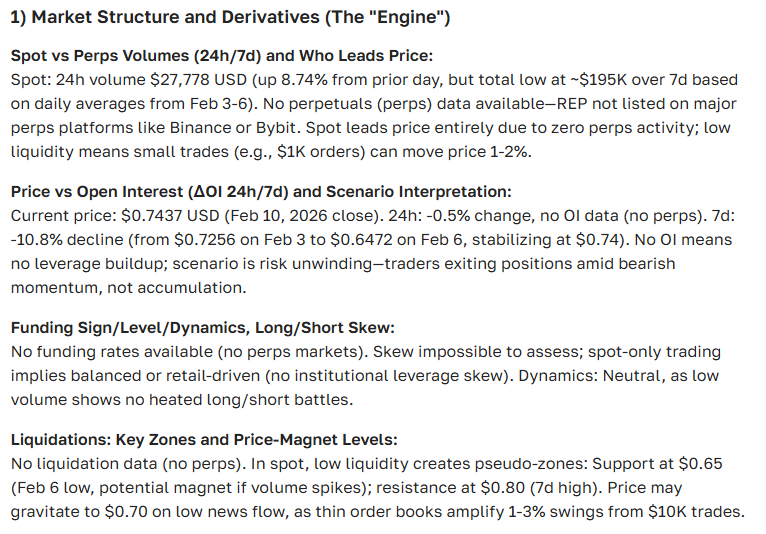
Task: Click the "-10.8% decline" text
Action: (65, 240)
